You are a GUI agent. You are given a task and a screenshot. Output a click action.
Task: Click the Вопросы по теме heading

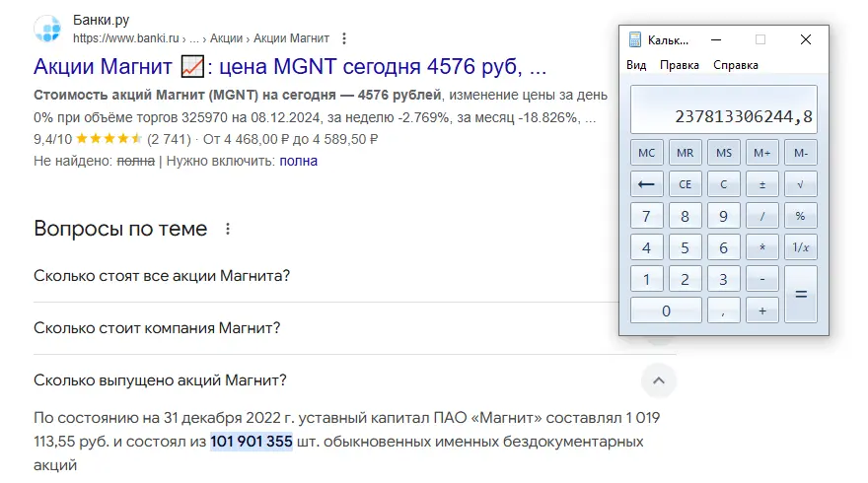pyautogui.click(x=120, y=229)
